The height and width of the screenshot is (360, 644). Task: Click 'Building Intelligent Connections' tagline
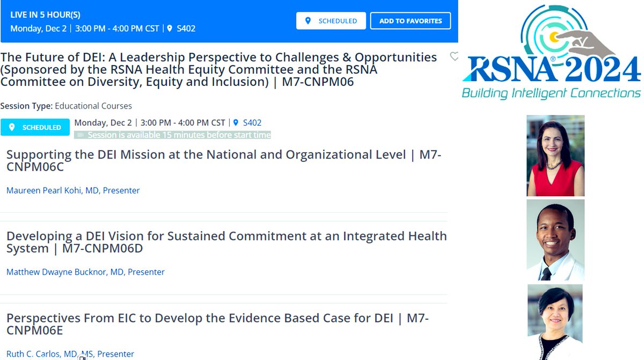tap(551, 93)
